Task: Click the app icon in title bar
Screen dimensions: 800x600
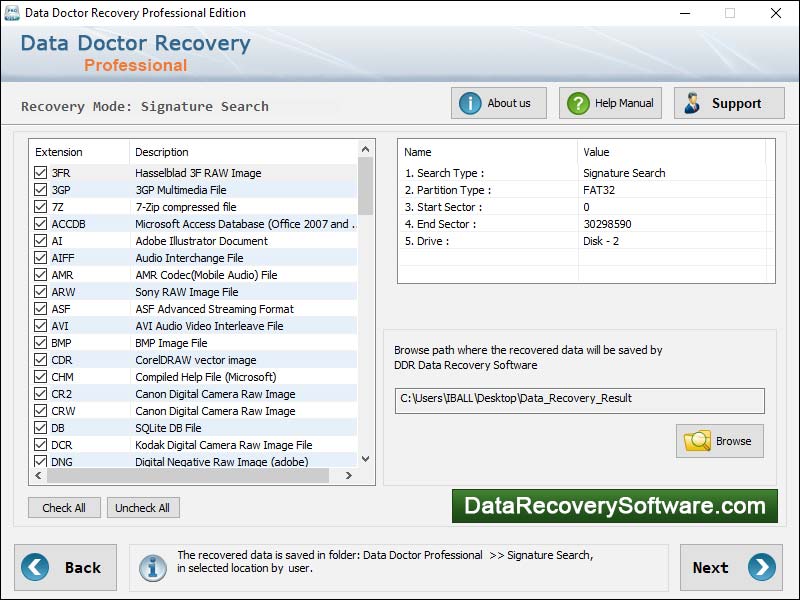Action: (12, 13)
